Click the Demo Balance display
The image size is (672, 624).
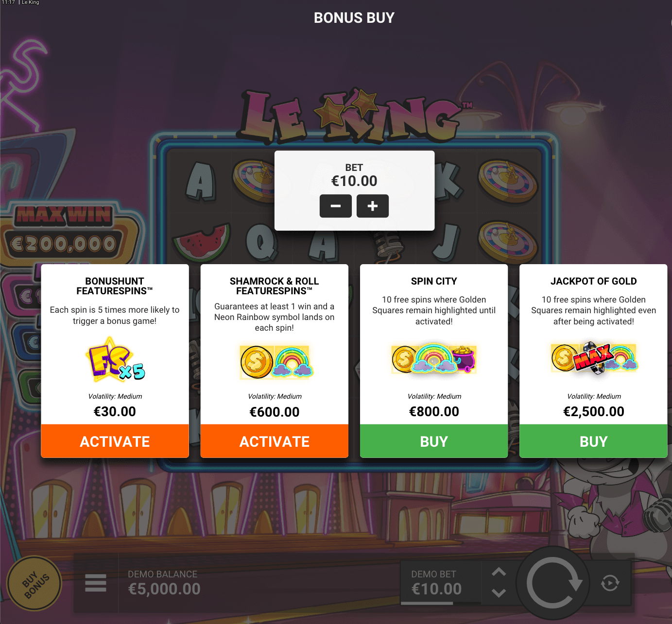[164, 582]
